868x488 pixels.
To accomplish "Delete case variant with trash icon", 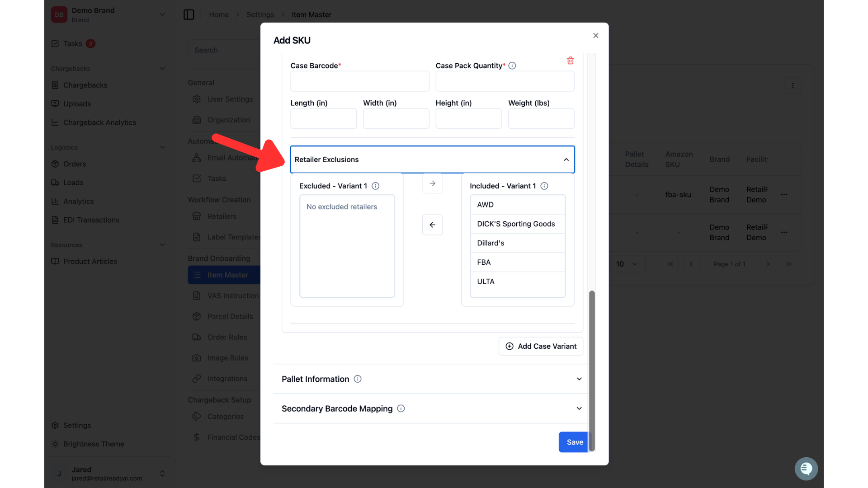I will tap(570, 61).
